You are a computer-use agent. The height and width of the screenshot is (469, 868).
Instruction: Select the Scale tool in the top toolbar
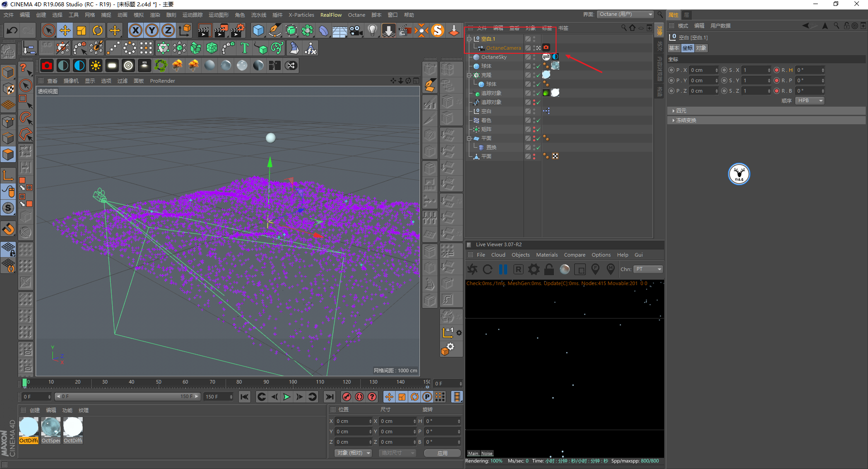81,31
